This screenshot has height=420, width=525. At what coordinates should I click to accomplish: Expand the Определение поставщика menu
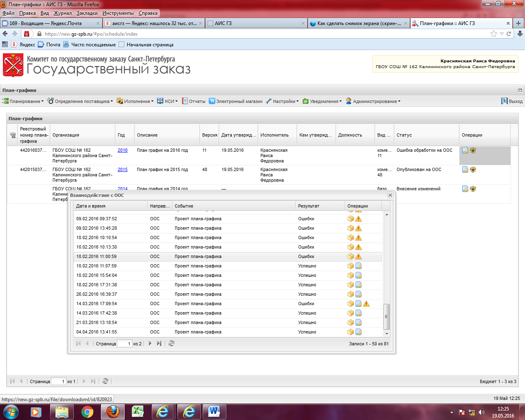pyautogui.click(x=80, y=101)
